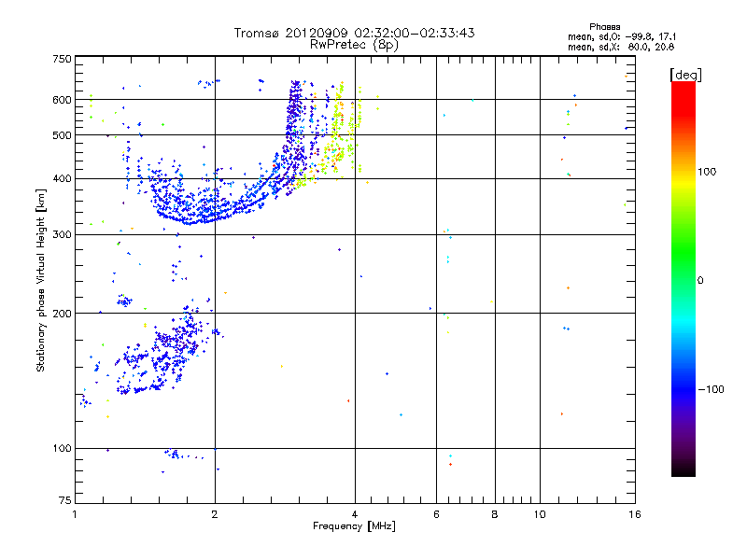
Task: Click the y-axis tick label '300'
Action: (x=62, y=235)
